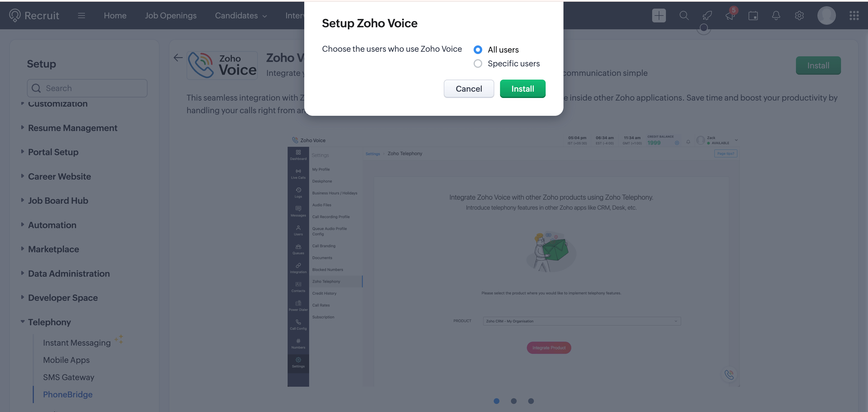Viewport: 868px width, 412px height.
Task: Open the settings gear icon
Action: 799,16
